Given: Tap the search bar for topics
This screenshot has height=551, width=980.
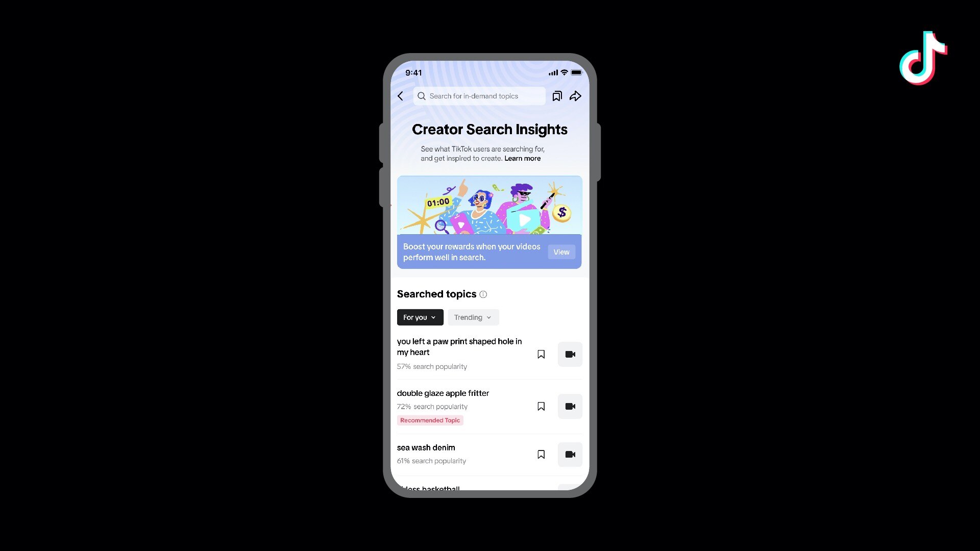Looking at the screenshot, I should tap(481, 95).
